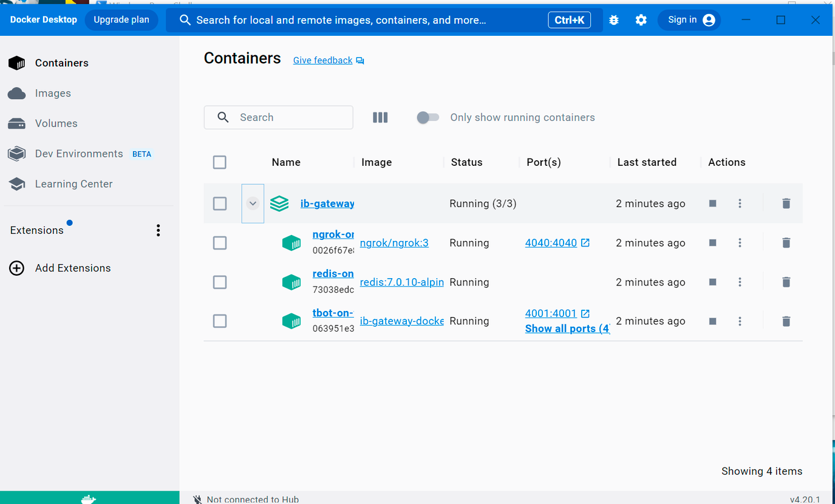The width and height of the screenshot is (835, 504).
Task: Open the Give feedback link
Action: tap(322, 61)
